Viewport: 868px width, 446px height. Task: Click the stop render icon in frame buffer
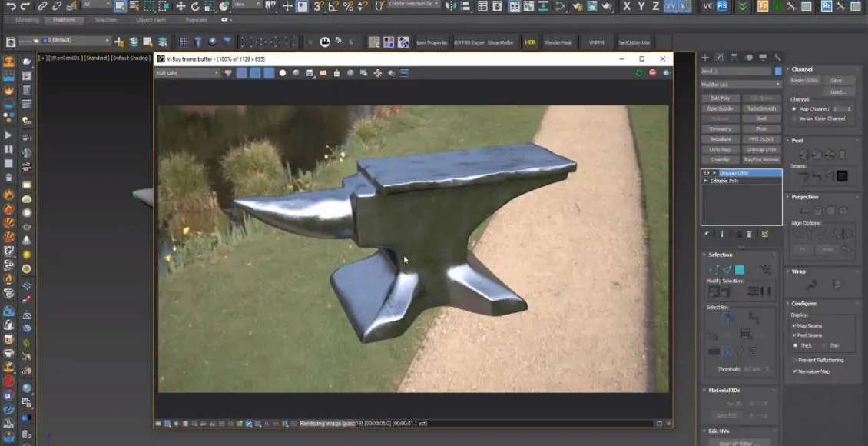point(652,73)
